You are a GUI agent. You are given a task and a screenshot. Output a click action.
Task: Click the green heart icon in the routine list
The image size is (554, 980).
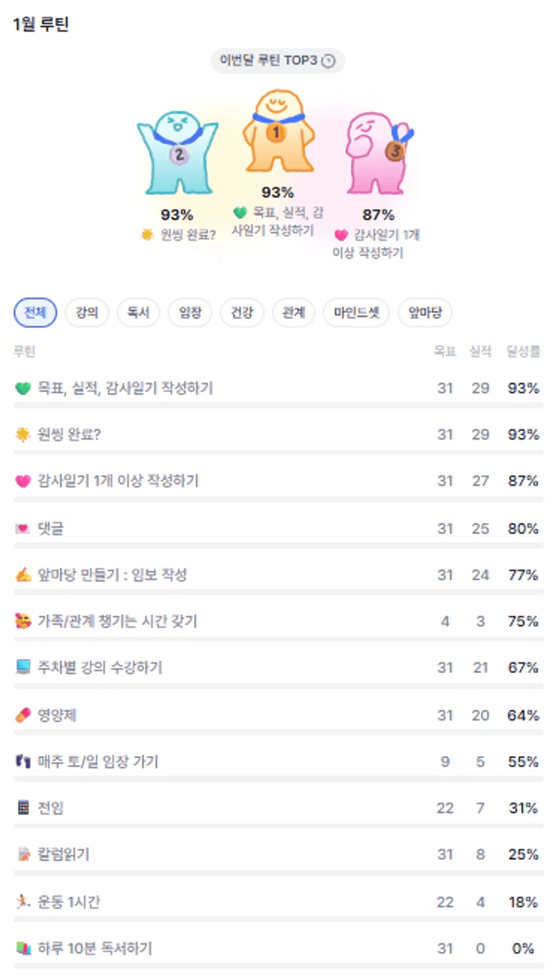coord(23,388)
